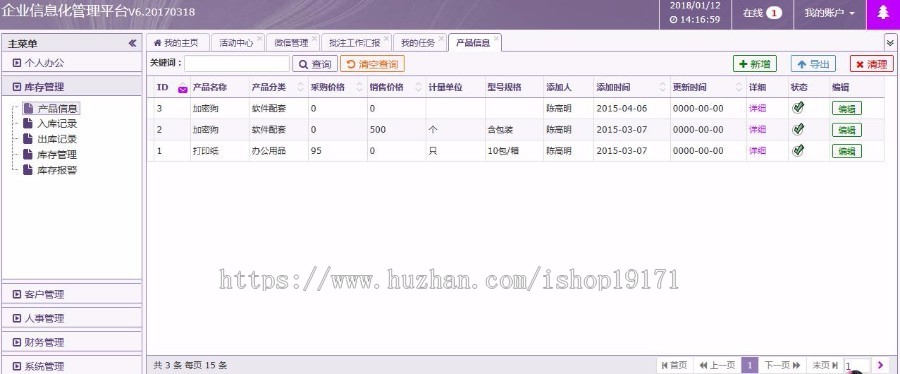Go to 首页 first page
900x374 pixels.
[674, 365]
